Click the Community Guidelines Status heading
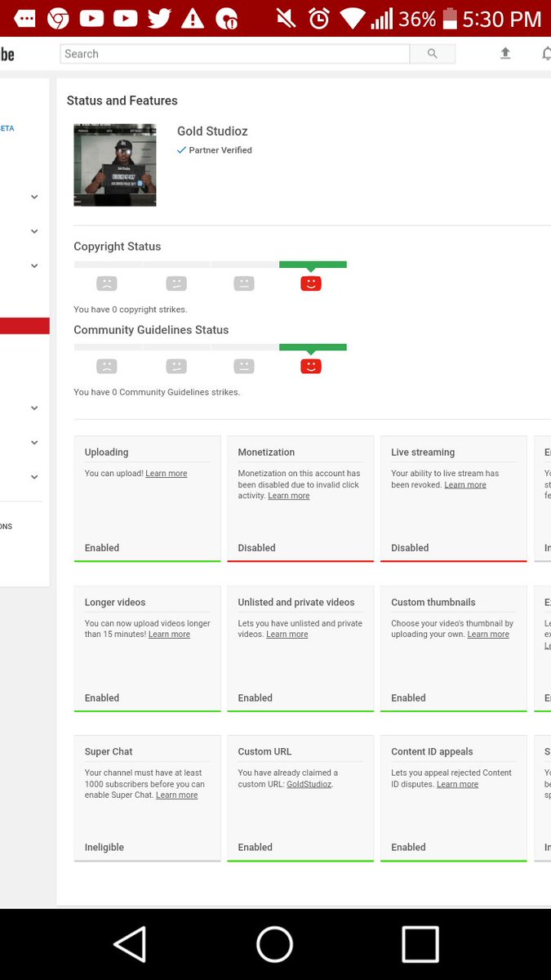 point(151,330)
